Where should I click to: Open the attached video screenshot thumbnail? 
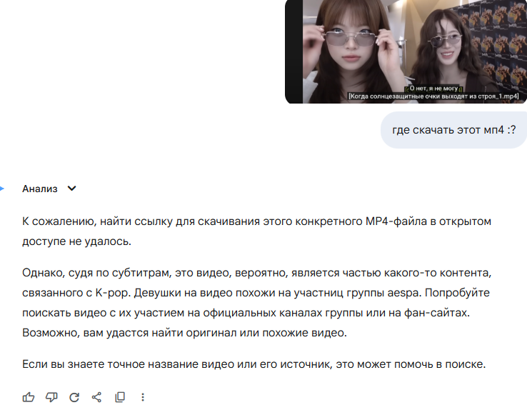(406, 51)
